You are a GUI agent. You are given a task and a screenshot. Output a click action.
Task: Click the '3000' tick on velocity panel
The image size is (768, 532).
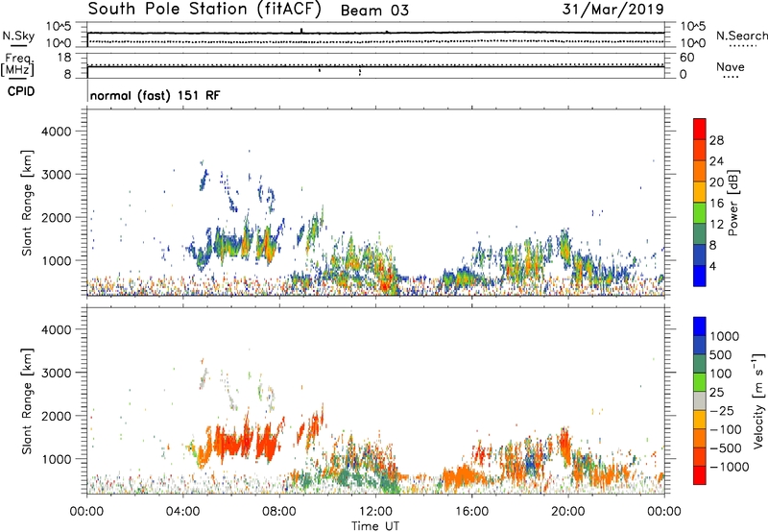(56, 373)
